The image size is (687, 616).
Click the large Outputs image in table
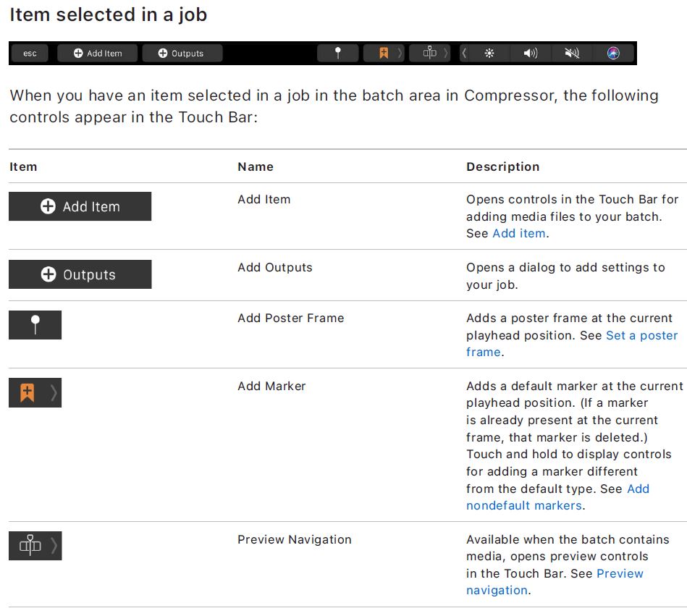click(80, 274)
